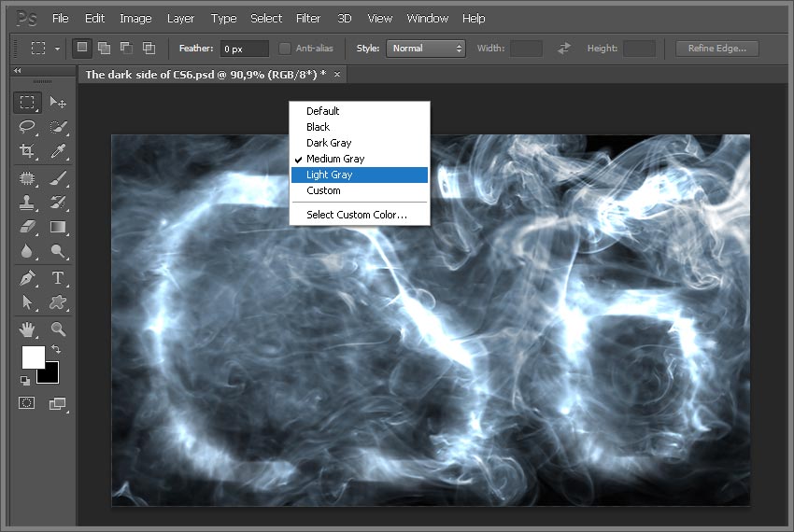Collapse the toolbox with double-arrow icon
Image resolution: width=794 pixels, height=532 pixels.
tap(18, 70)
